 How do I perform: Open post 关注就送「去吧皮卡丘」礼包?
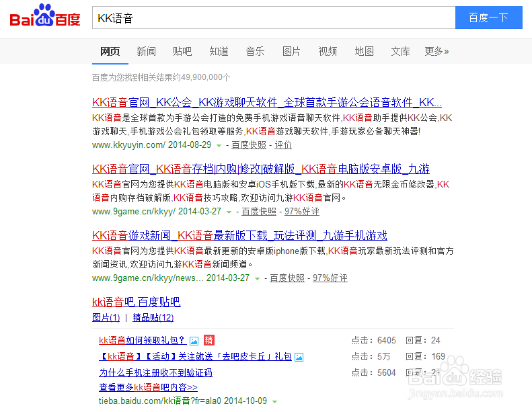(195, 356)
